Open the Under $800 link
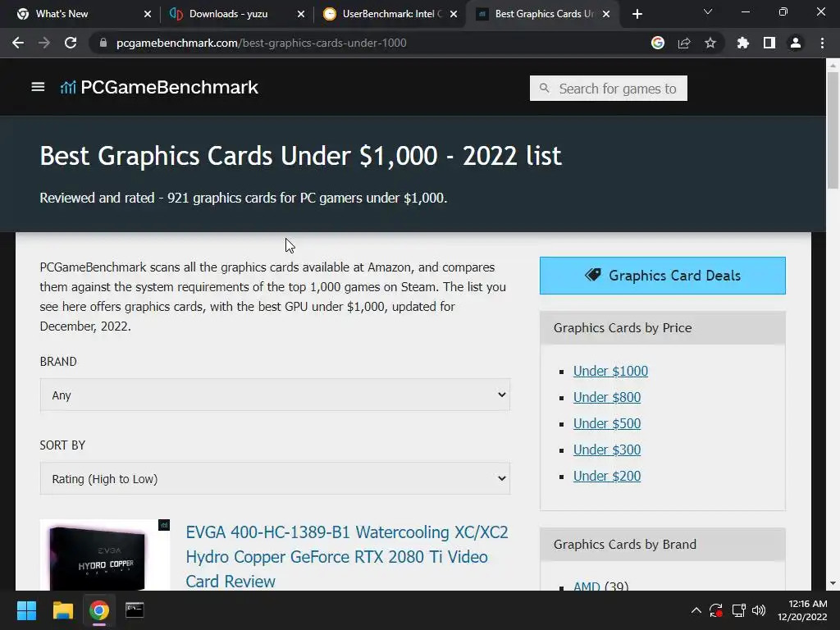Image resolution: width=840 pixels, height=630 pixels. coord(607,397)
